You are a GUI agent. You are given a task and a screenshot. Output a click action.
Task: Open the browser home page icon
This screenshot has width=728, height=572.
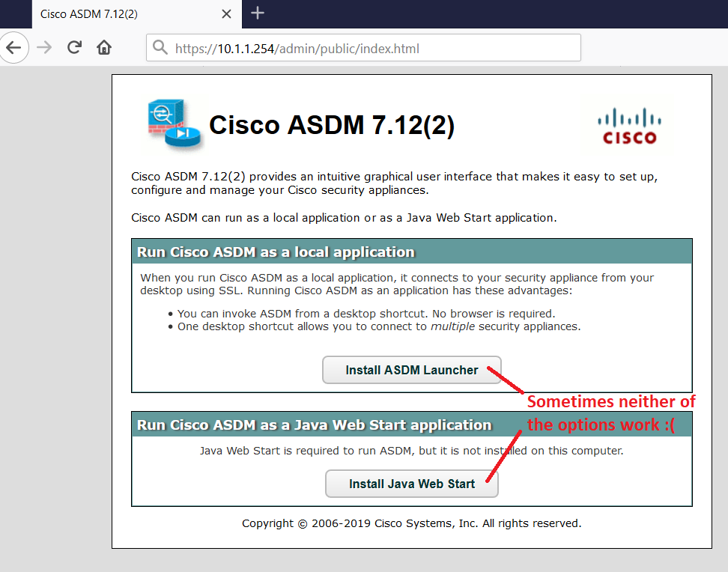pyautogui.click(x=104, y=47)
